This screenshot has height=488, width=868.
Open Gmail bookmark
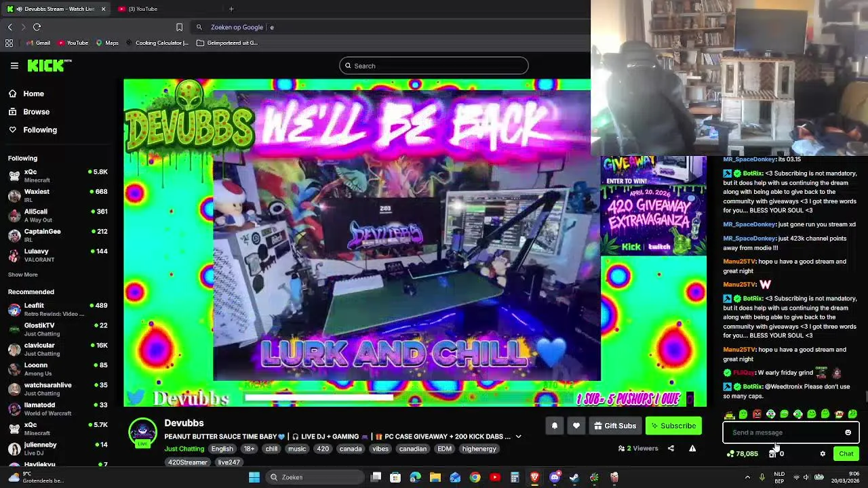click(x=37, y=43)
